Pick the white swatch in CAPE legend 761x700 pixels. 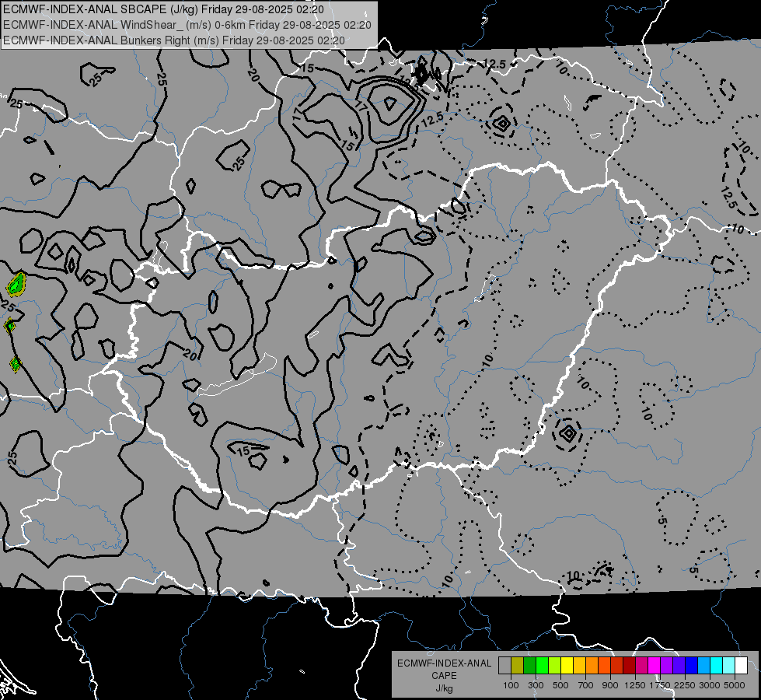coord(741,666)
